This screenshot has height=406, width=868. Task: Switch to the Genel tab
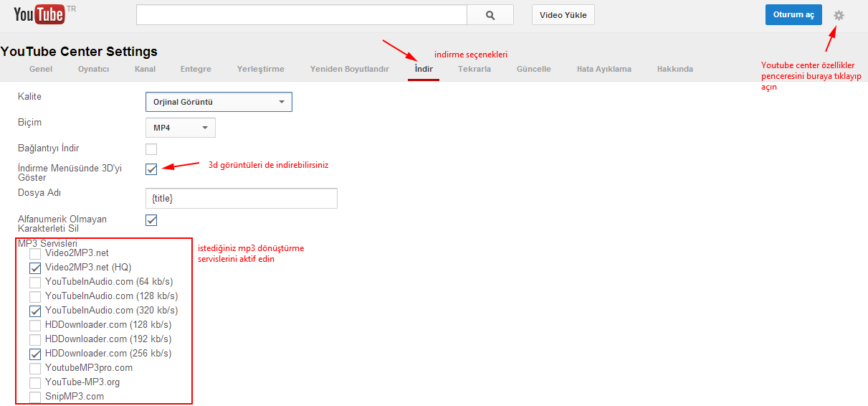pos(41,70)
